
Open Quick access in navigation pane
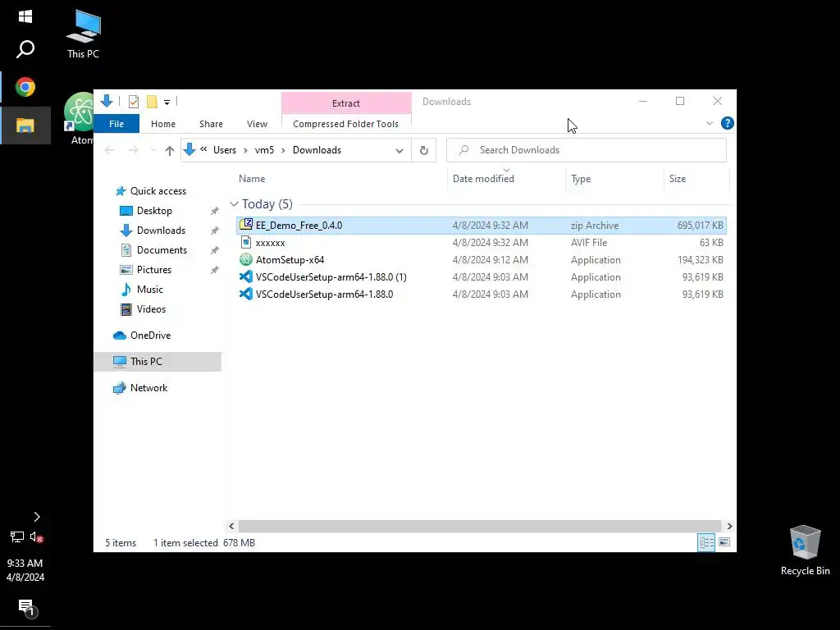point(158,190)
